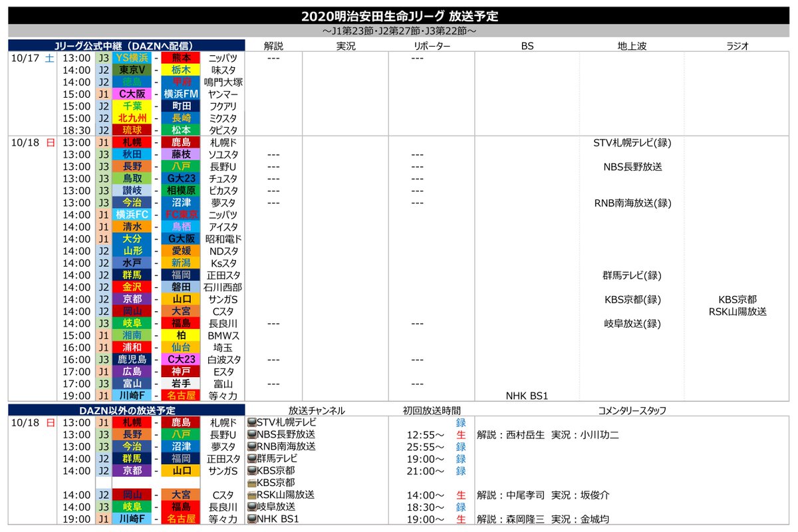
Task: Select the 鹿児島 team cell
Action: click(x=132, y=359)
